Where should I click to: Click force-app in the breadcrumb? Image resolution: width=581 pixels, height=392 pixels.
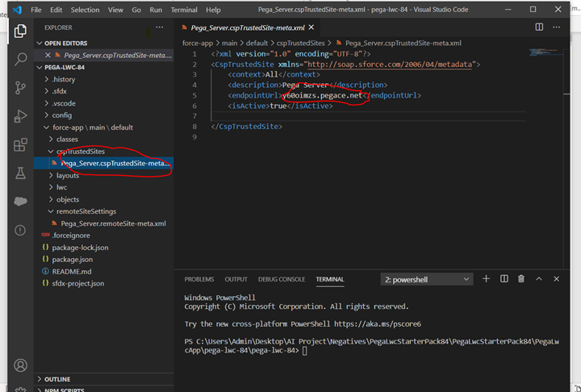click(x=198, y=44)
